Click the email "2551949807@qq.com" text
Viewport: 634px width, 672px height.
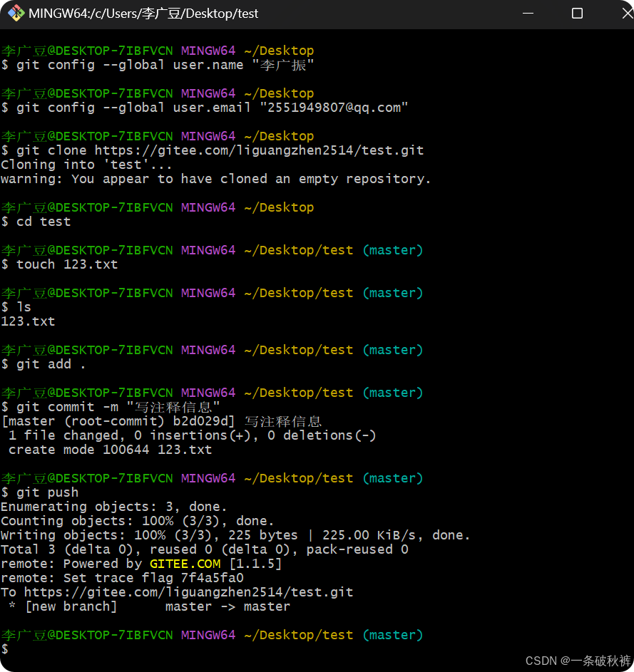tap(333, 108)
